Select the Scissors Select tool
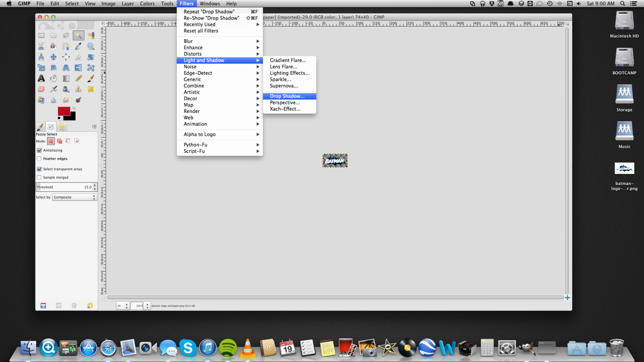This screenshot has height=362, width=644. (x=41, y=46)
